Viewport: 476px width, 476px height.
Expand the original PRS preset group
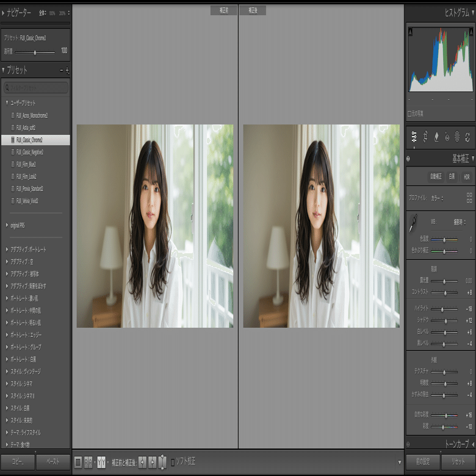click(x=7, y=225)
